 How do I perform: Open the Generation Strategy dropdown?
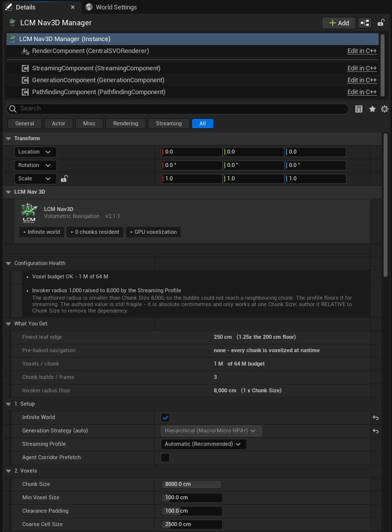tap(211, 430)
